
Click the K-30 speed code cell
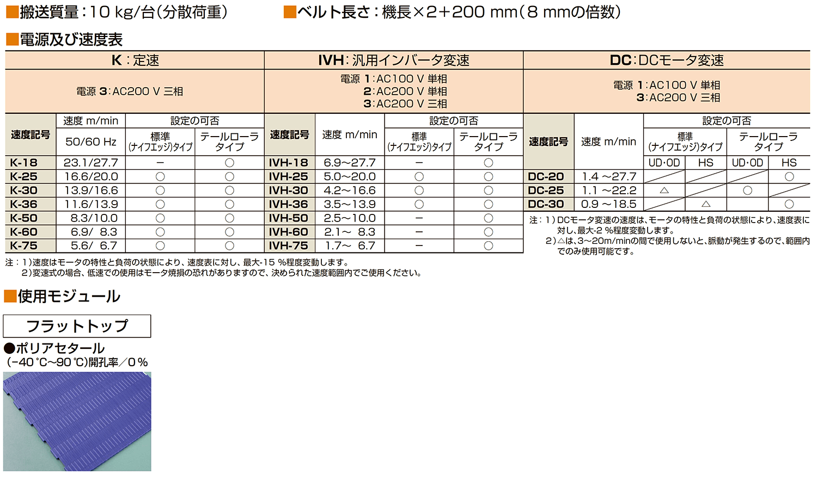[x=31, y=190]
